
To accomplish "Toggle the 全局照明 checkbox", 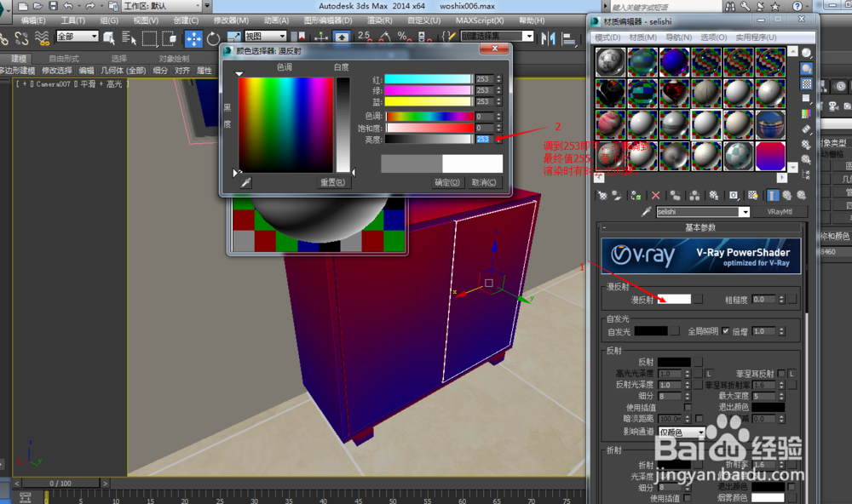I will (725, 331).
